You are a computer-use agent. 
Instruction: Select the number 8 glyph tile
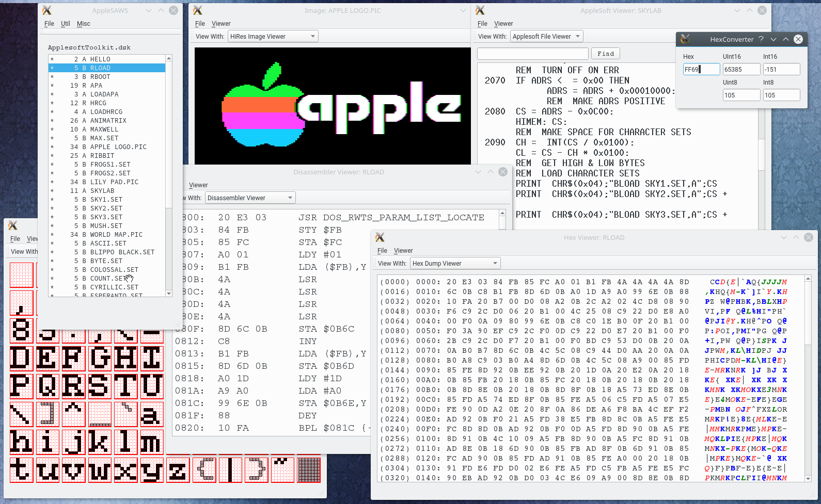(21, 330)
